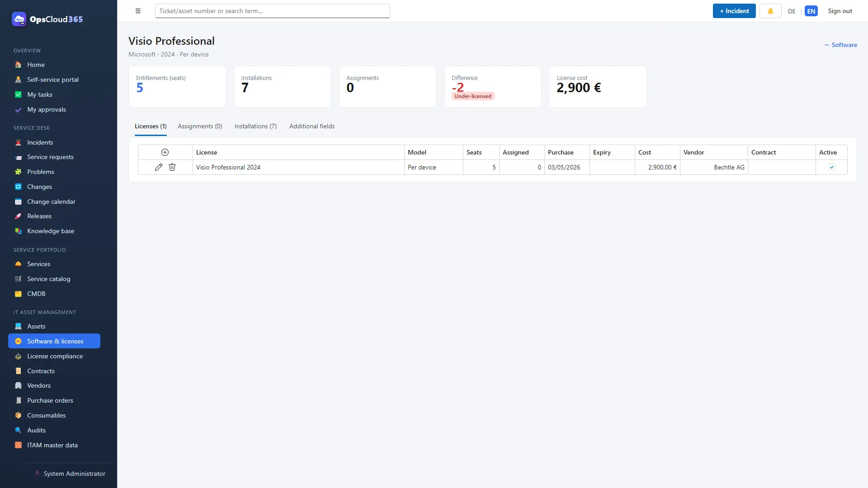The width and height of the screenshot is (868, 488).
Task: Click the Audits magnifier icon
Action: tap(18, 430)
